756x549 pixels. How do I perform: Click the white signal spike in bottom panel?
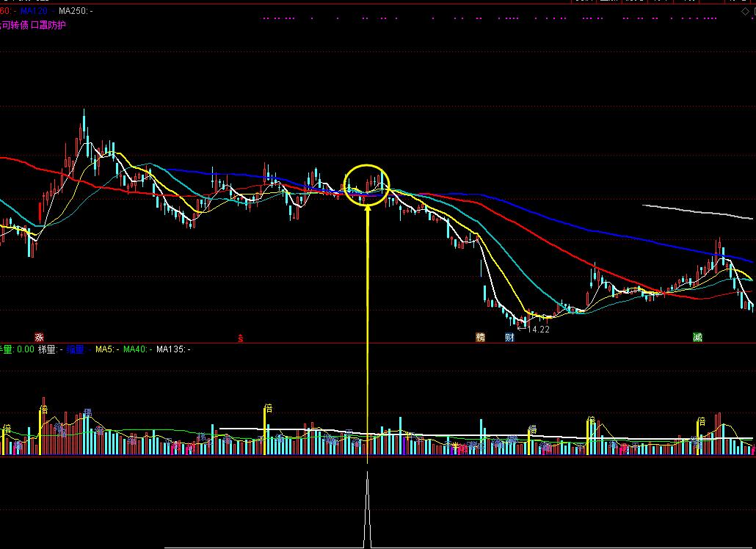(x=368, y=506)
